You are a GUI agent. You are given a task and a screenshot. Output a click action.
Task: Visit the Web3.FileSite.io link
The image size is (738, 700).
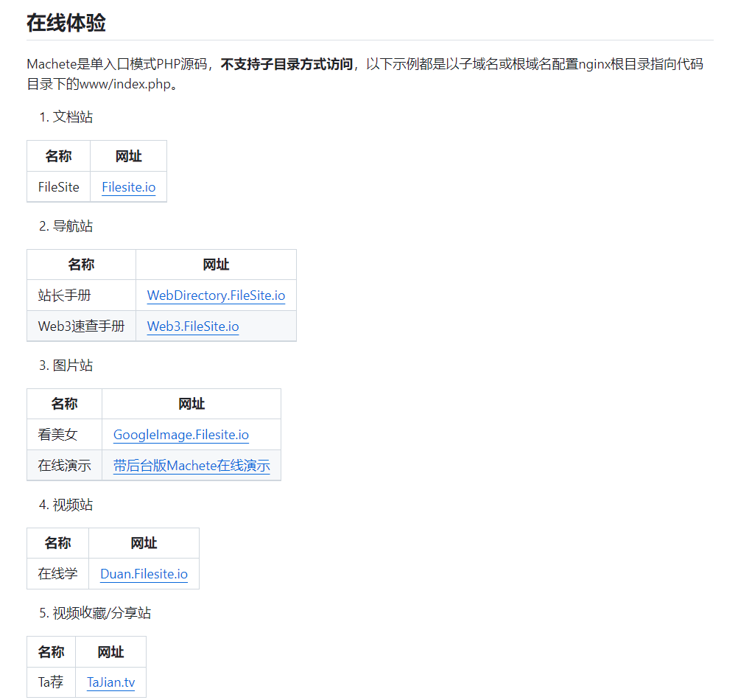193,326
